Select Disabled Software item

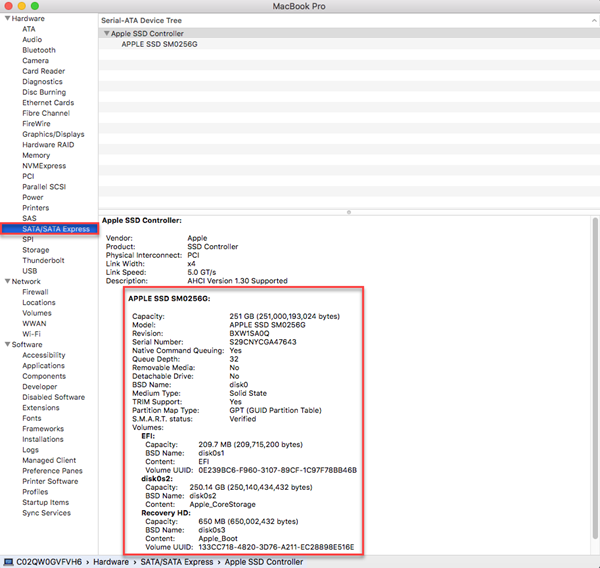click(54, 397)
